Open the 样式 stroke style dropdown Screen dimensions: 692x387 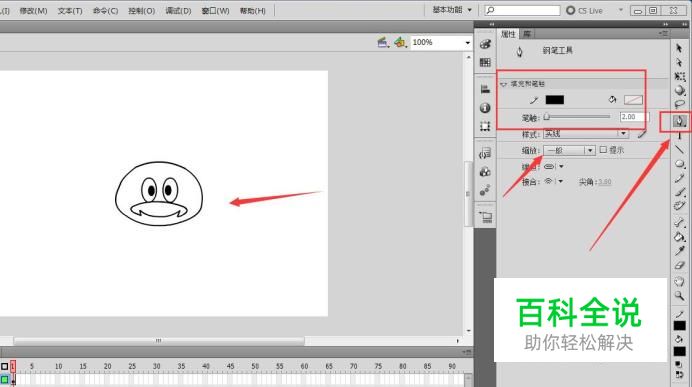pyautogui.click(x=586, y=134)
